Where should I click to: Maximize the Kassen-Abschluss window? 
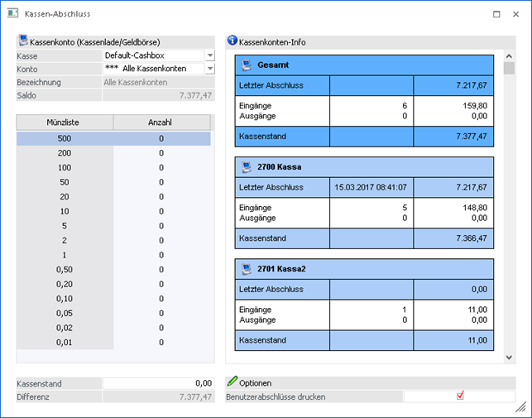pos(496,14)
